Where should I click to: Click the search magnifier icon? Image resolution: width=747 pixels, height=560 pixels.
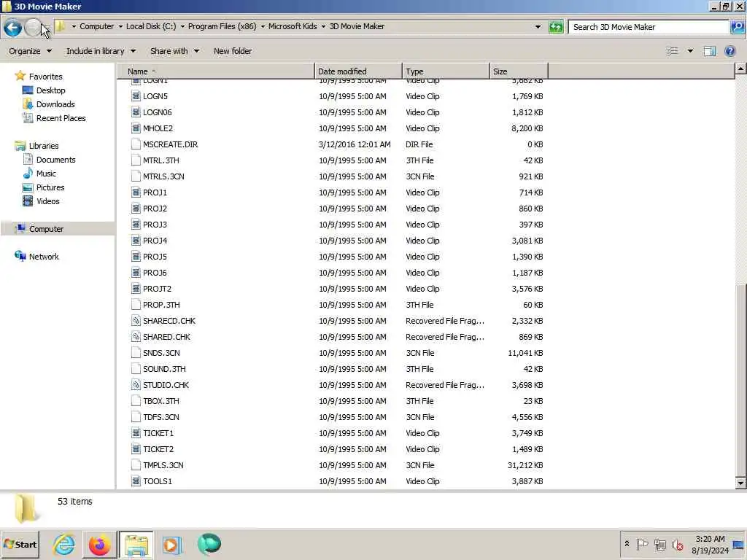tap(737, 27)
